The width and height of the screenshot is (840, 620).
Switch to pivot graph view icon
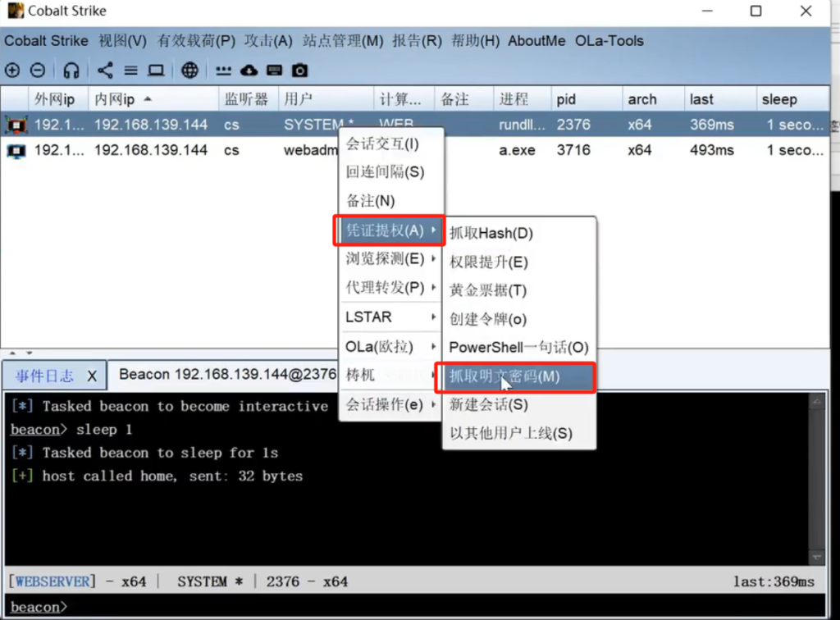pyautogui.click(x=105, y=71)
